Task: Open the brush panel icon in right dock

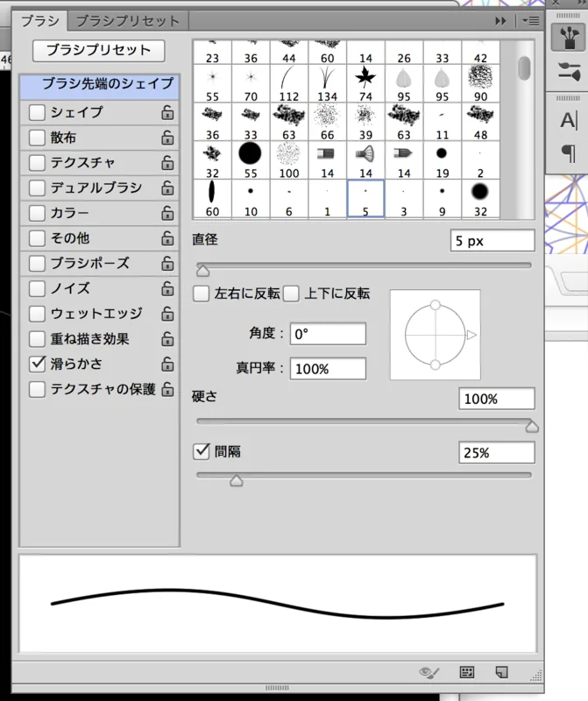Action: tap(569, 37)
